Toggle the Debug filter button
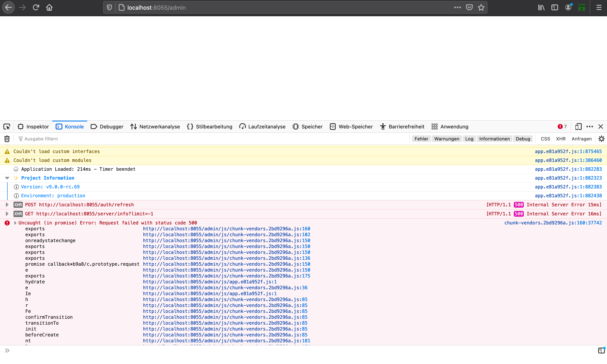607x364 pixels. 523,139
